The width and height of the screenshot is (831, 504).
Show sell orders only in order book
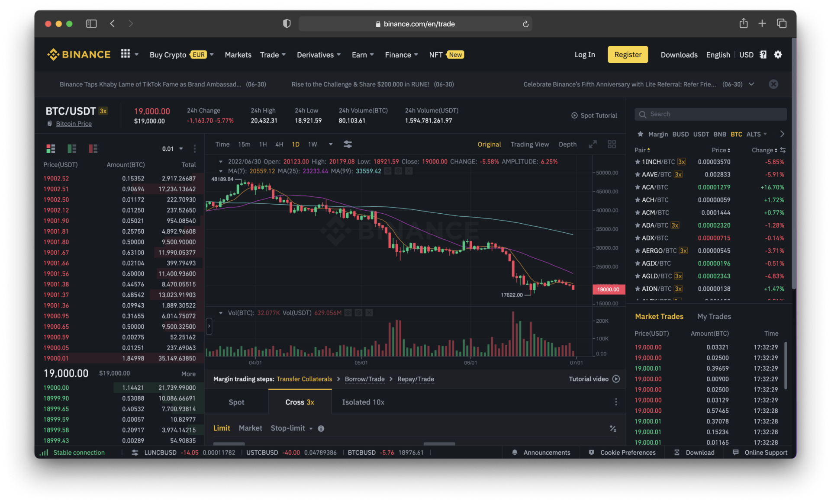click(93, 149)
